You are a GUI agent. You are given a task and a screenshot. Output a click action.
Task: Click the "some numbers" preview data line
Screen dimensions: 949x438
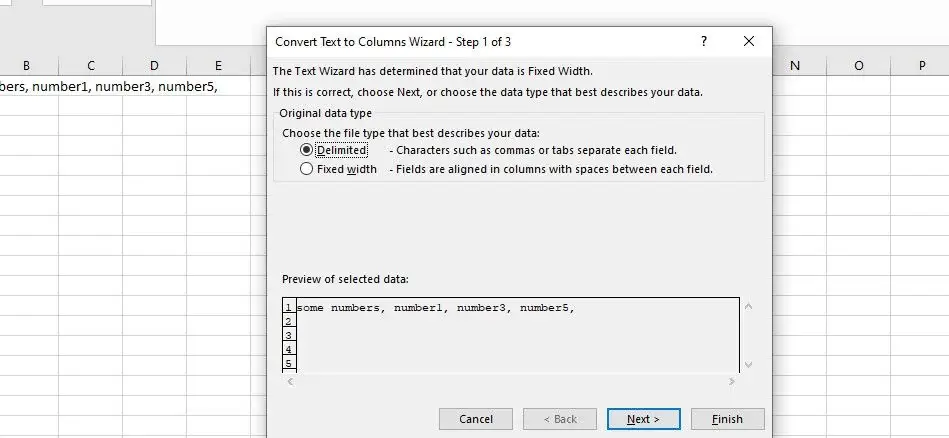[436, 307]
